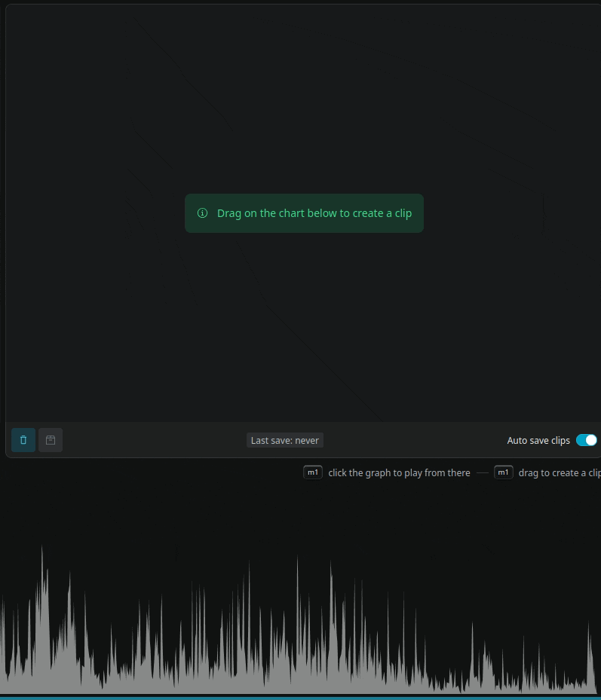
Task: Click the 'Auto save clips' label text
Action: (538, 441)
